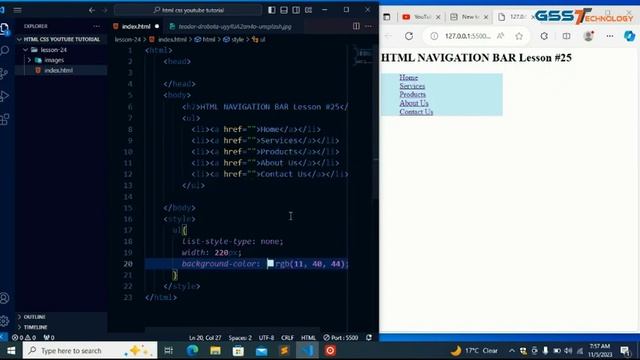The image size is (640, 360).
Task: Open the Accounts menu in activity bar
Action: (5, 298)
